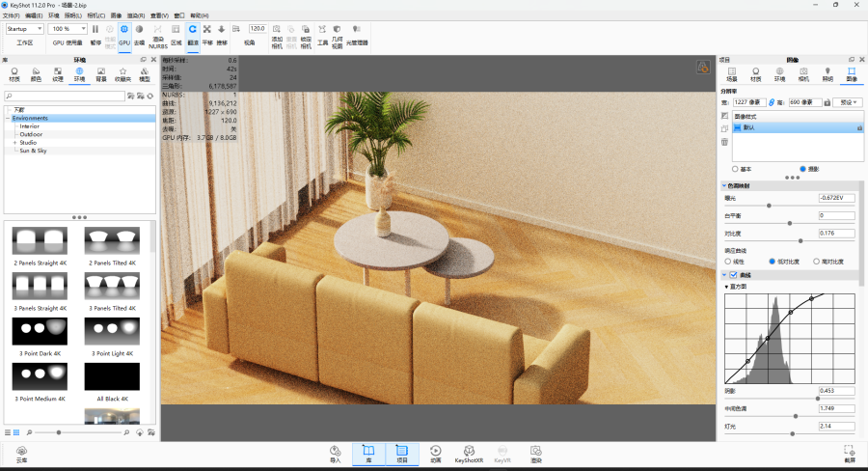Open 添加相机 add camera tool
Screen dimensions: 868x471
[277, 34]
